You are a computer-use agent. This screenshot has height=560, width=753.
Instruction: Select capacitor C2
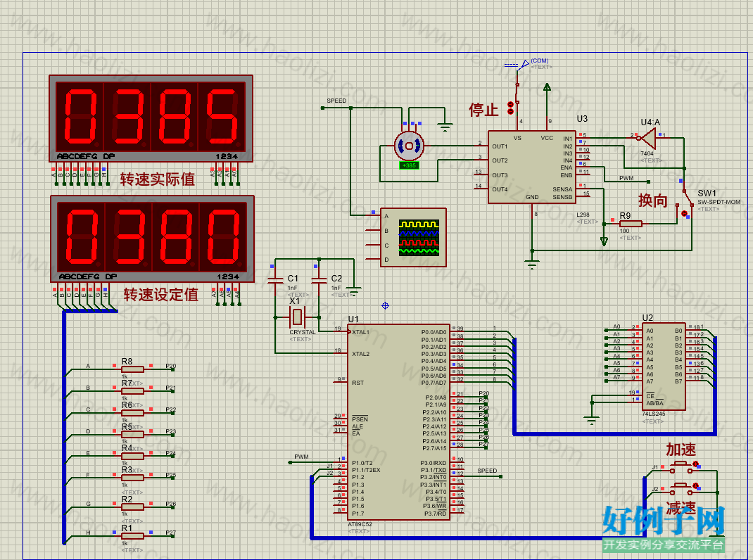click(319, 281)
